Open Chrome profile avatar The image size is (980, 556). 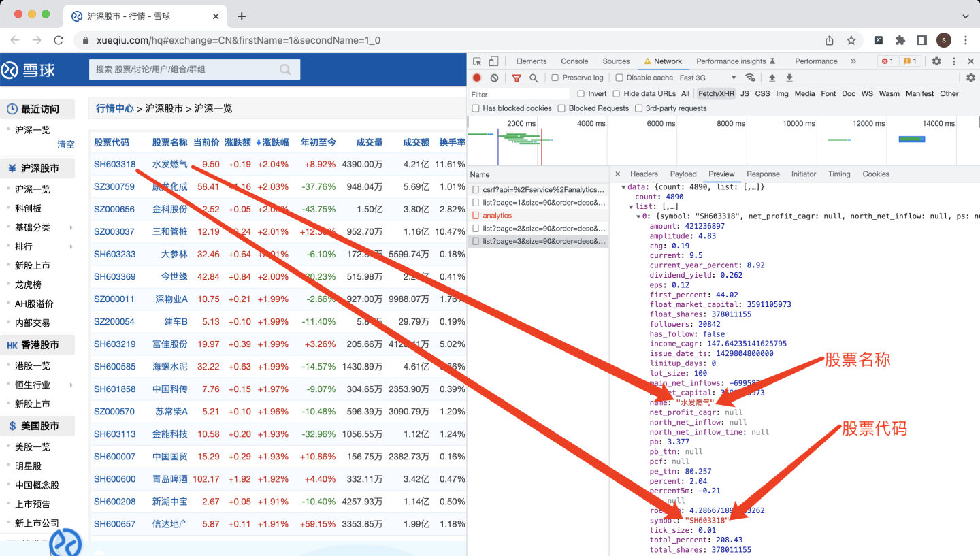click(x=943, y=40)
